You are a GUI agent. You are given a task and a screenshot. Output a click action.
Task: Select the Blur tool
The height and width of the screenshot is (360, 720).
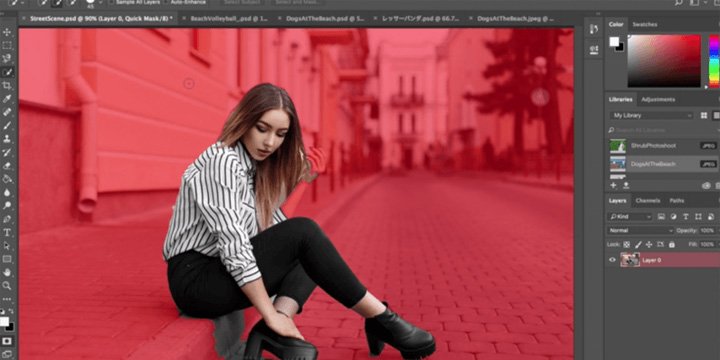(7, 192)
